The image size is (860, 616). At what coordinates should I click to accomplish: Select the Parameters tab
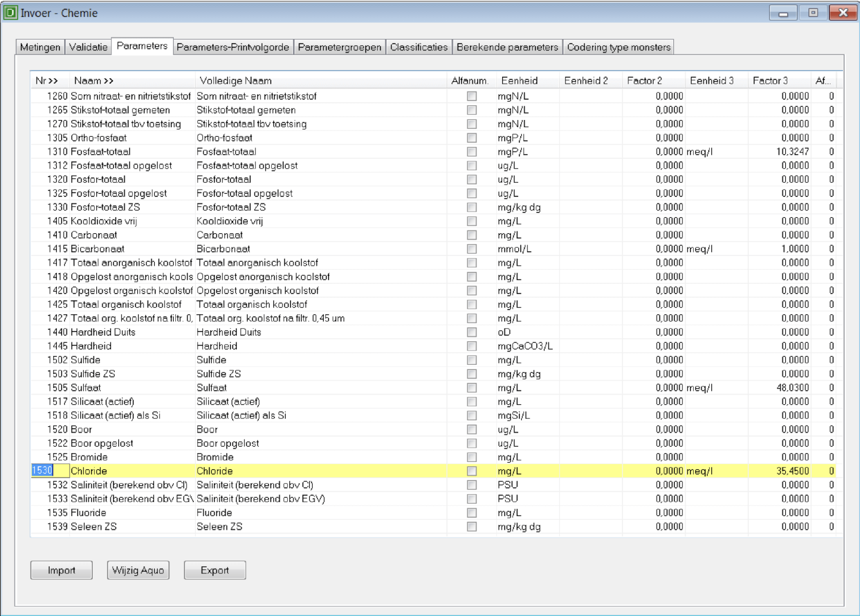[x=142, y=46]
